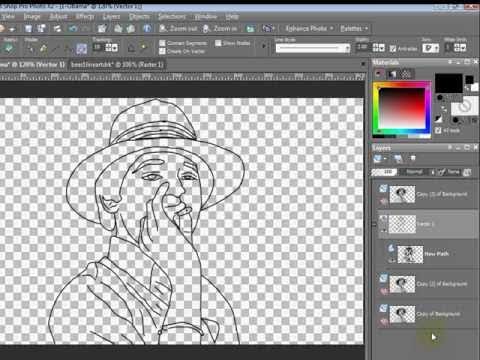
Task: Click the New Path layer thumbnail
Action: pos(410,255)
